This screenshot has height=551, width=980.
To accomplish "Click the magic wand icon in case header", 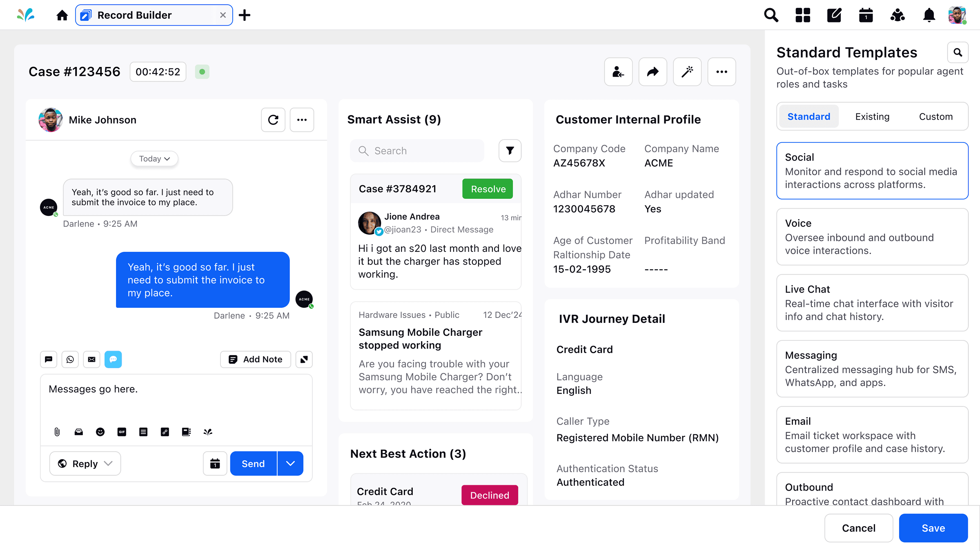I will (687, 72).
